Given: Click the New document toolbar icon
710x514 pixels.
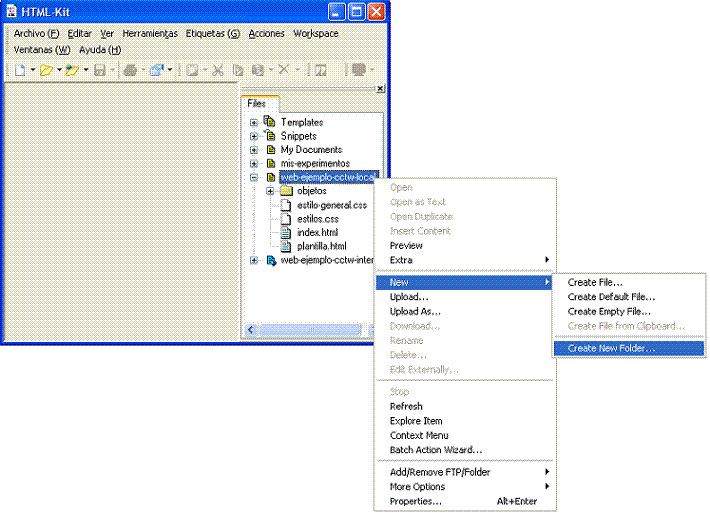Looking at the screenshot, I should 20,70.
